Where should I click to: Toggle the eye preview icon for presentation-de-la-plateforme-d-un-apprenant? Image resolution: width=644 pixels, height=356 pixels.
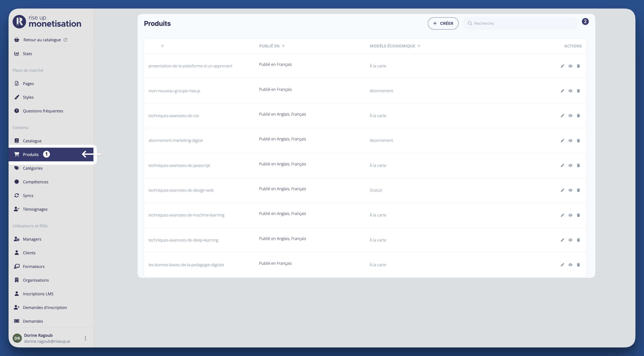(570, 66)
